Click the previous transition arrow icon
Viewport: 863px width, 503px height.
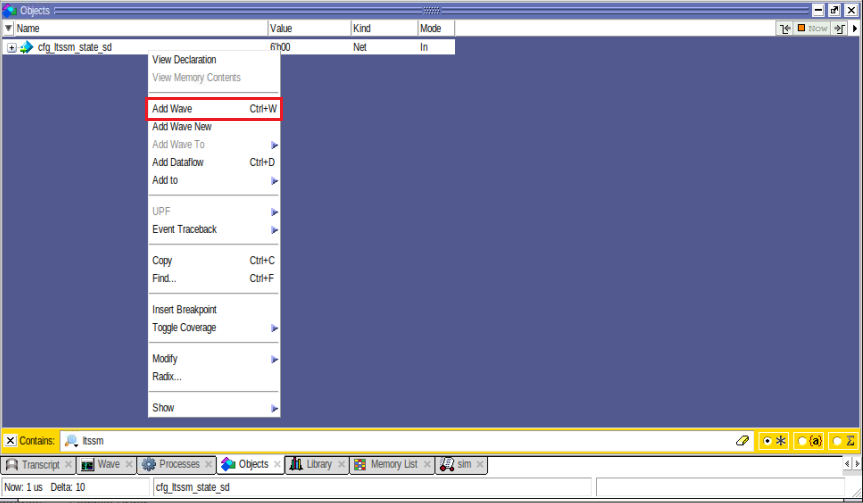[785, 29]
